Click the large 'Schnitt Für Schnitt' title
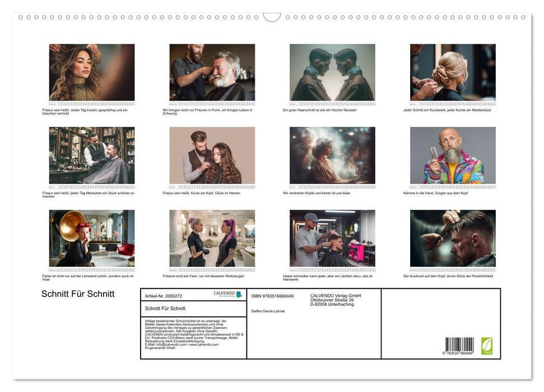This screenshot has width=544, height=392. coord(78,294)
